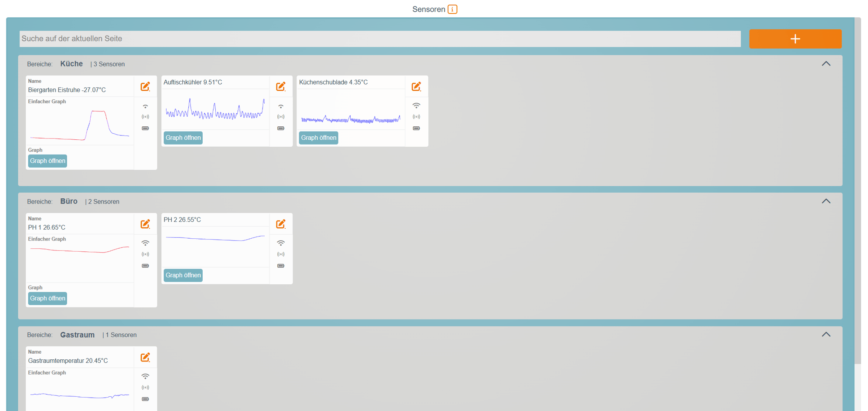Open graph for PH 1
Viewport: 868px width, 411px height.
pyautogui.click(x=48, y=299)
